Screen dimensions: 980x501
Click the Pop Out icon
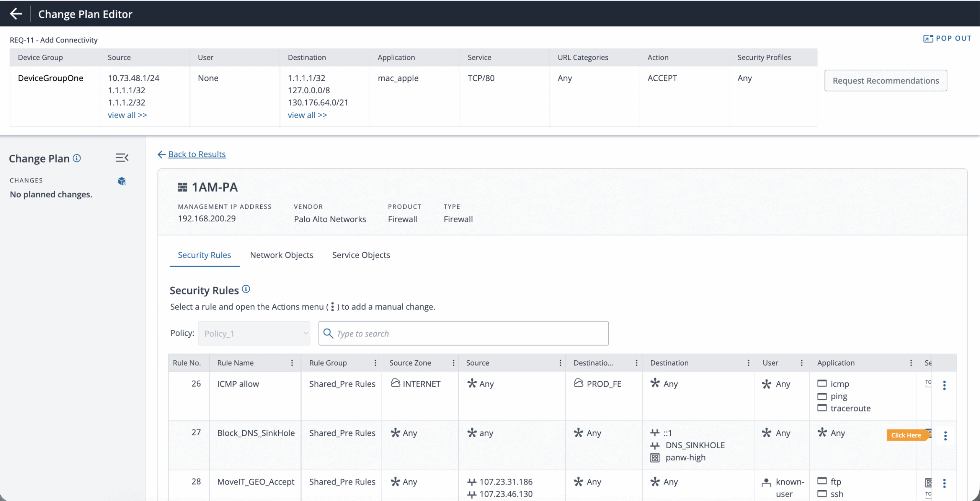coord(928,39)
